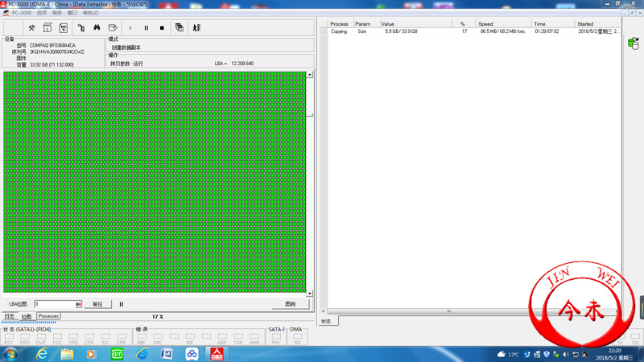Image resolution: width=644 pixels, height=362 pixels.
Task: Click the sector map scroll-down arrow
Action: (x=310, y=294)
